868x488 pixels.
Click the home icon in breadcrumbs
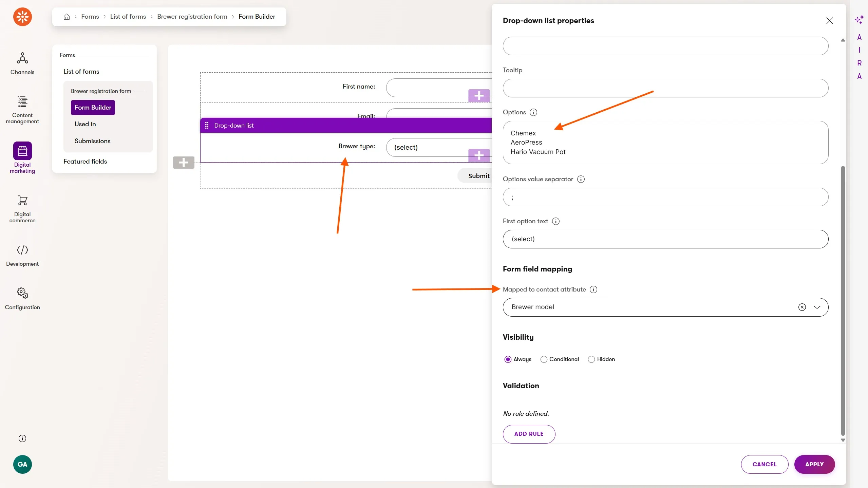(67, 17)
